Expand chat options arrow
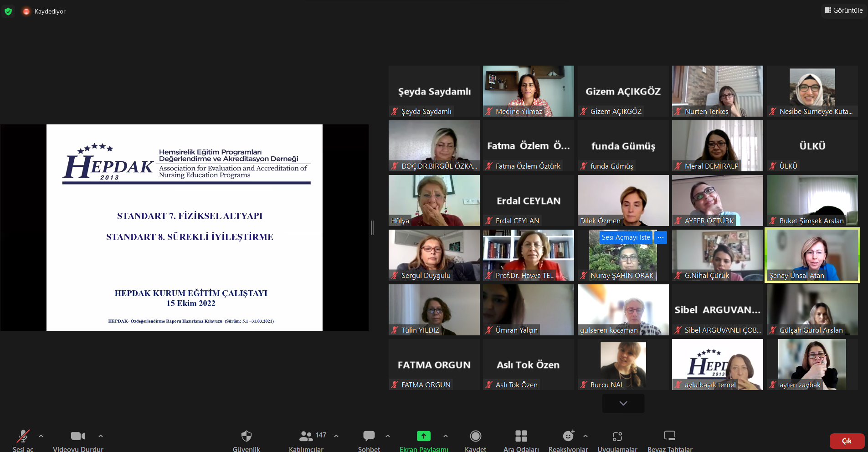Screen dimensions: 868x452 [388, 436]
